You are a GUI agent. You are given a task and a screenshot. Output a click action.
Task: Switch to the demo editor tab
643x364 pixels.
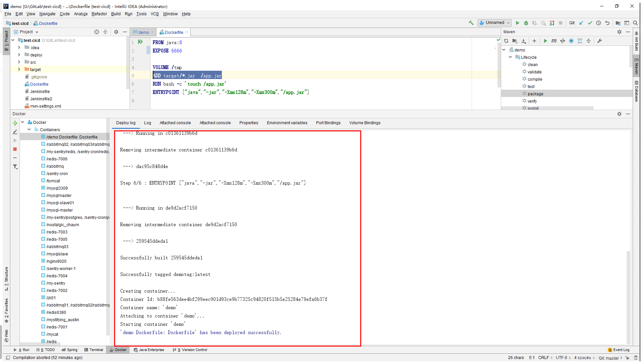tap(143, 32)
